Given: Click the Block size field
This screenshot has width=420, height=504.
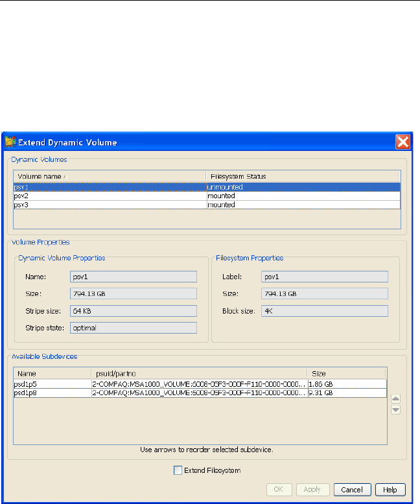Looking at the screenshot, I should point(324,310).
